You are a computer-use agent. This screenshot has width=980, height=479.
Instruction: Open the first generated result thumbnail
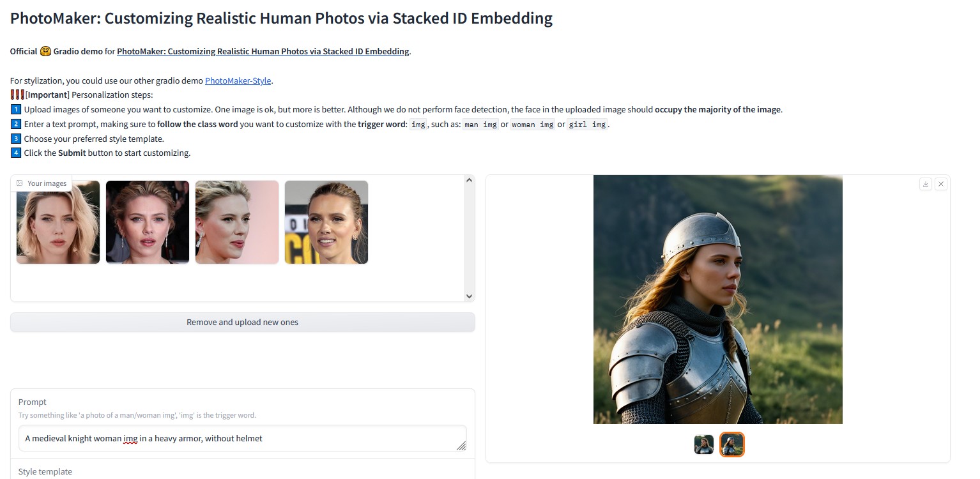[x=704, y=445]
